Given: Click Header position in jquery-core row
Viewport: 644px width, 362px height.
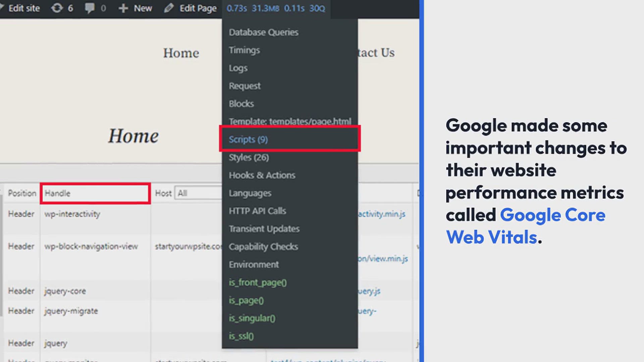Looking at the screenshot, I should coord(21,291).
